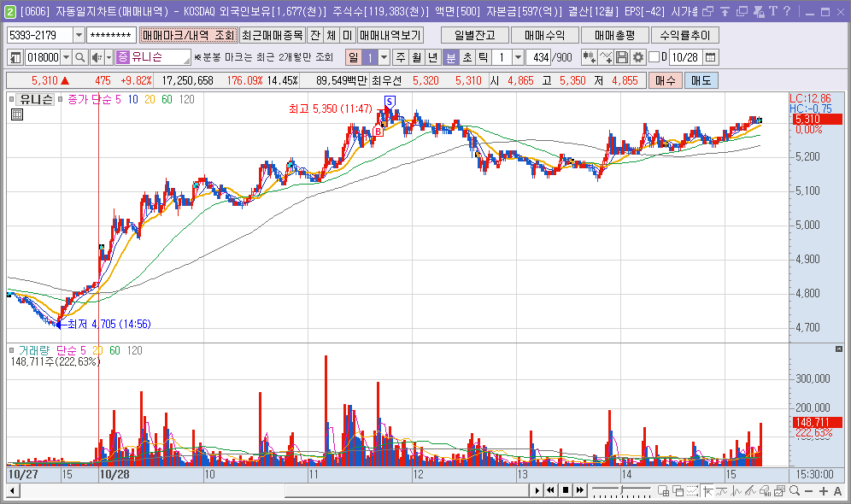Switch to the 체 tab
Viewport: 851px width, 504px height.
point(331,35)
